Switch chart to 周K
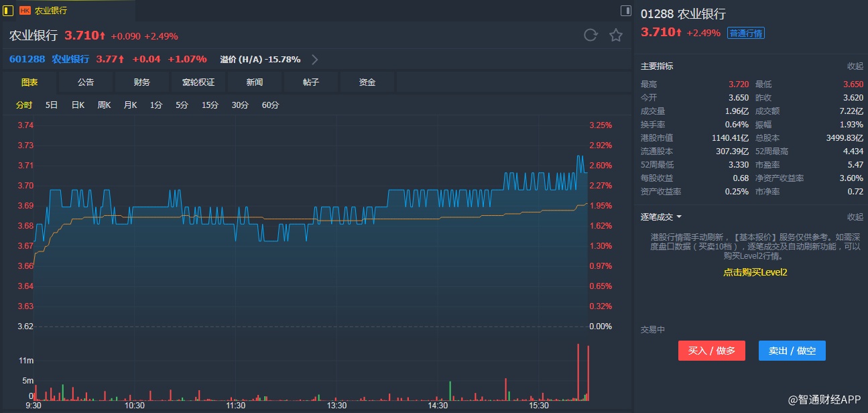 (104, 105)
